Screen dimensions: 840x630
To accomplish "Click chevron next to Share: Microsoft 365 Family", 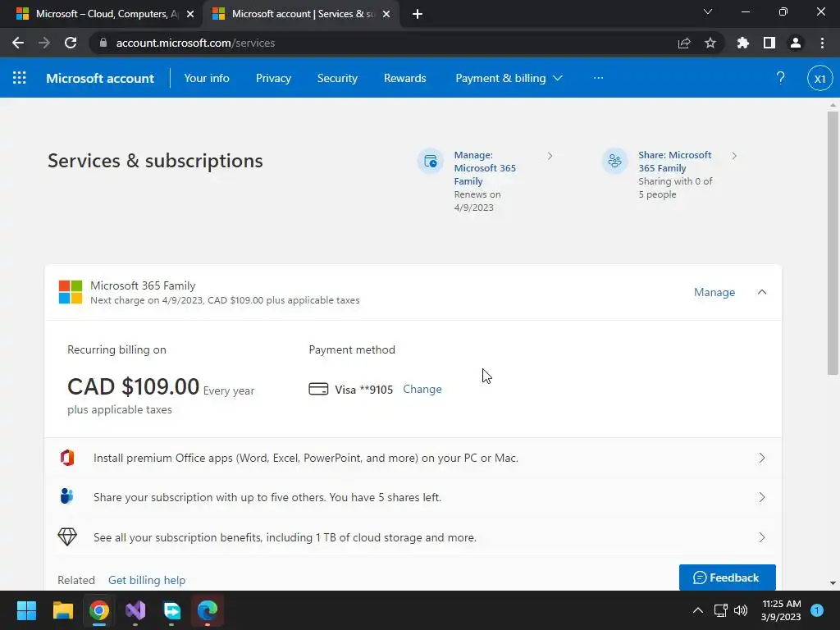I will click(x=734, y=156).
